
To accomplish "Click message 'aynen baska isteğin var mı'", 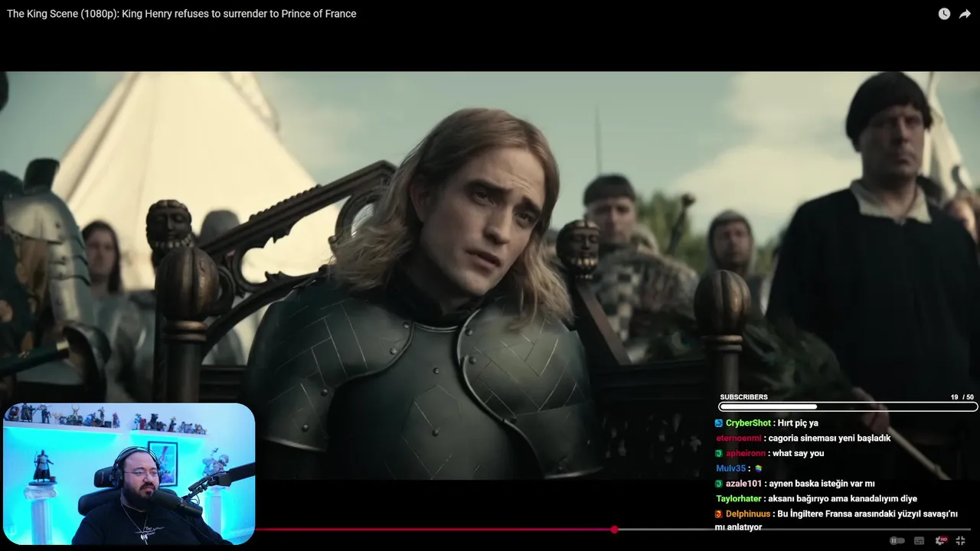I will pos(822,484).
